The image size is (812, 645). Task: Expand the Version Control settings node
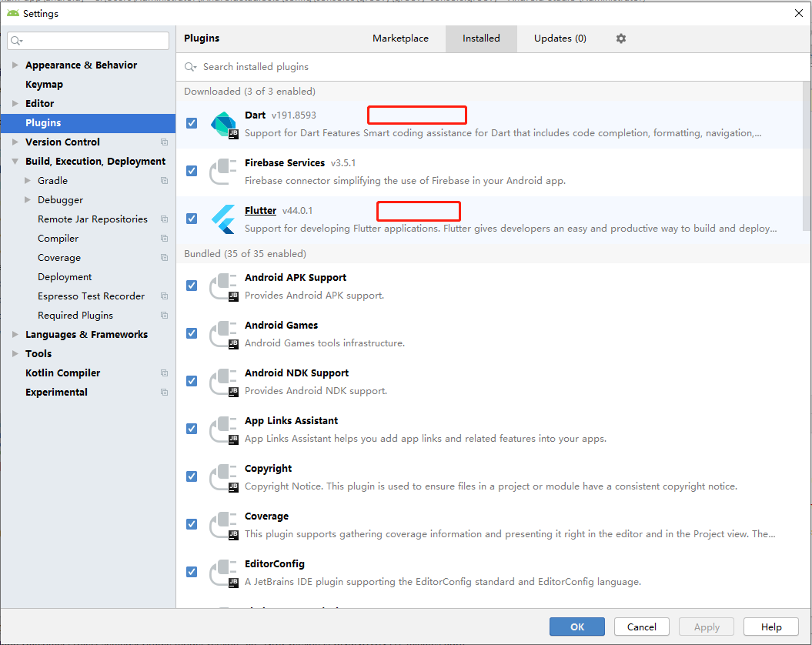coord(15,142)
